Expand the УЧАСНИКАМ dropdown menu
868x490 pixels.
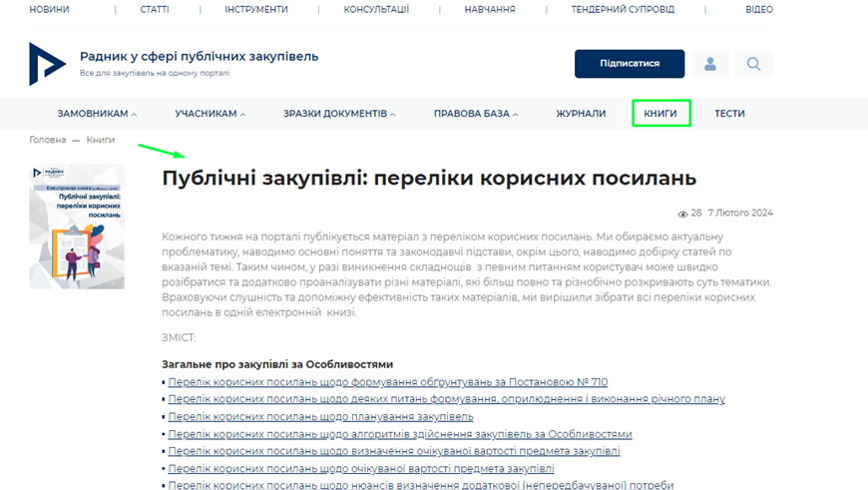click(x=210, y=114)
